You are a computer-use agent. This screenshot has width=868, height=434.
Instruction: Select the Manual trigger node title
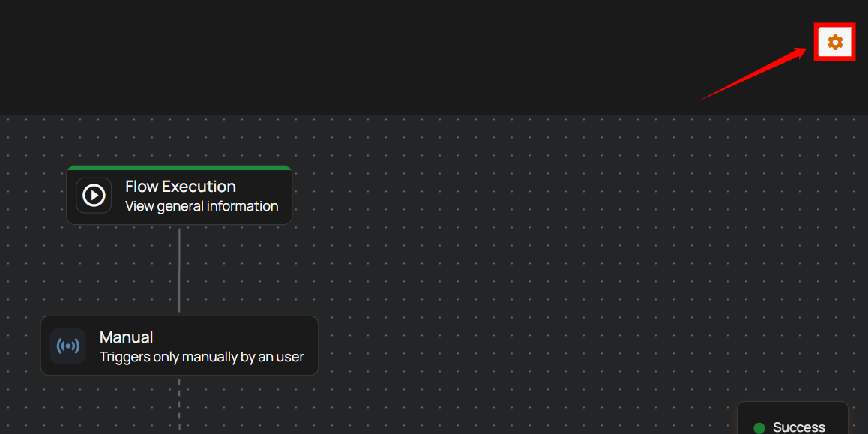[x=126, y=337]
